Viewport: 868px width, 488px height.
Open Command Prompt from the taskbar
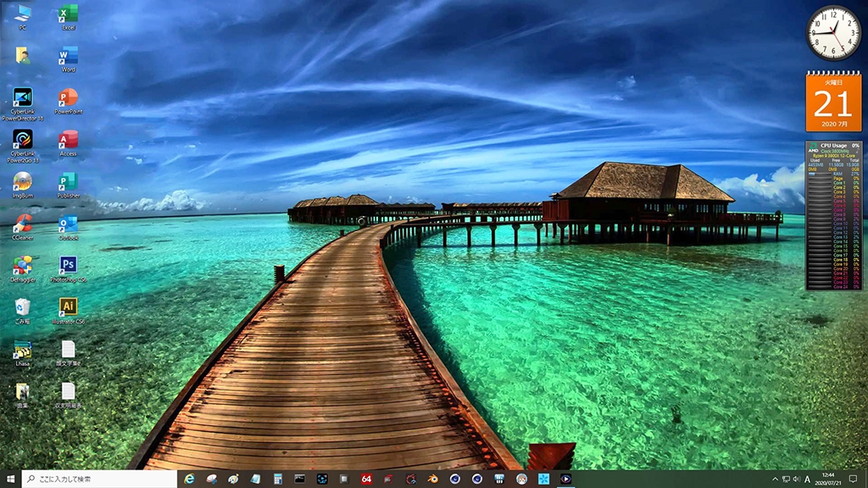300,479
